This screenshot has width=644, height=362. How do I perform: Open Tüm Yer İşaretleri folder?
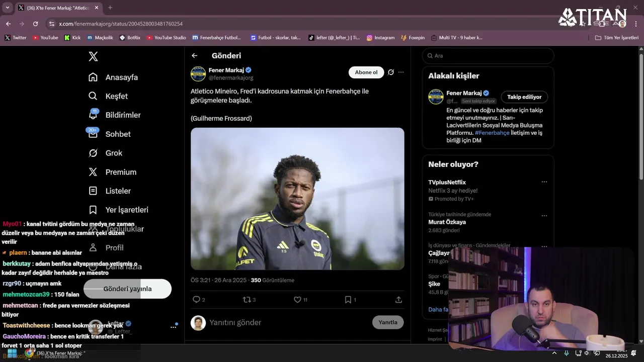616,38
